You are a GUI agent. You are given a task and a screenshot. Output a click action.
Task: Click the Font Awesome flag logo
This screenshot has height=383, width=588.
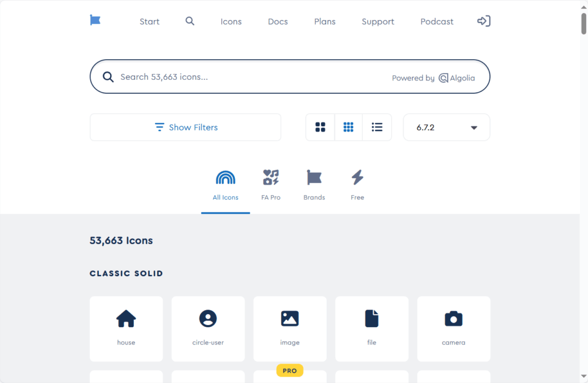95,20
